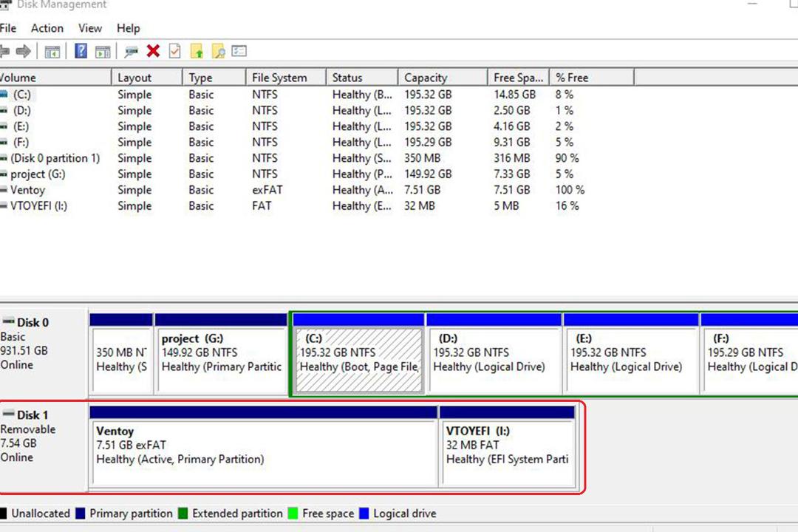Click the yellow folder with green arrow icon
The image size is (798, 532).
coord(197,51)
